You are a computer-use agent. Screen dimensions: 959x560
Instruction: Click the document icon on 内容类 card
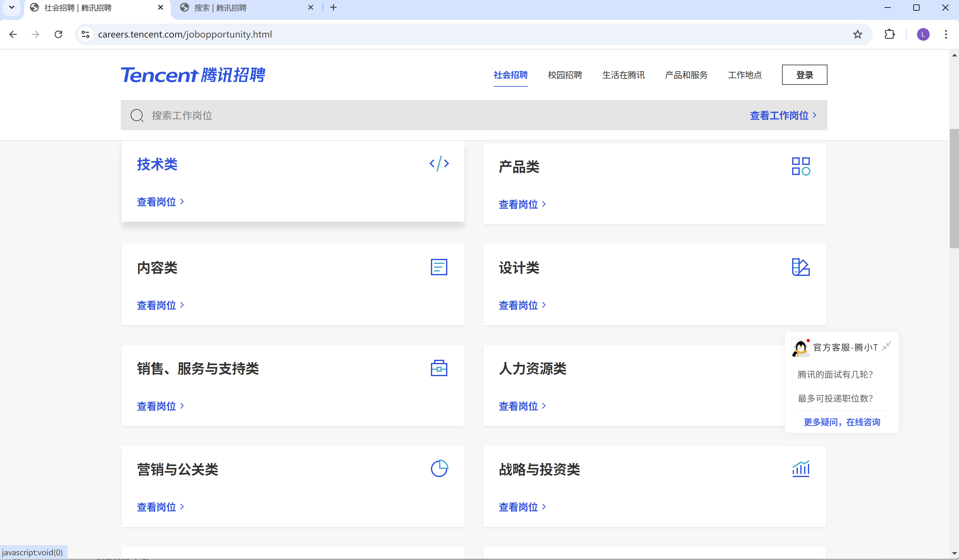click(x=439, y=267)
